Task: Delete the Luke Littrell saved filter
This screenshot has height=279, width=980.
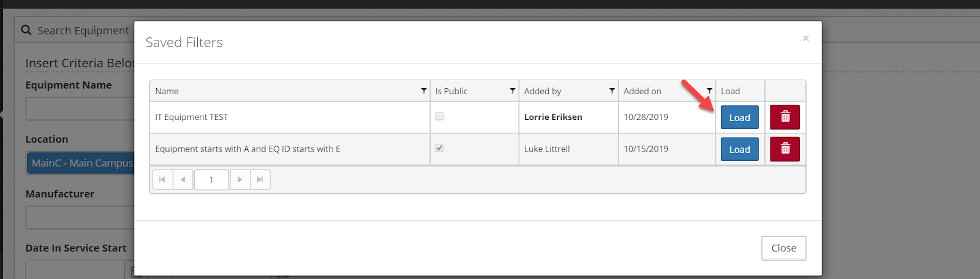Action: [x=785, y=149]
